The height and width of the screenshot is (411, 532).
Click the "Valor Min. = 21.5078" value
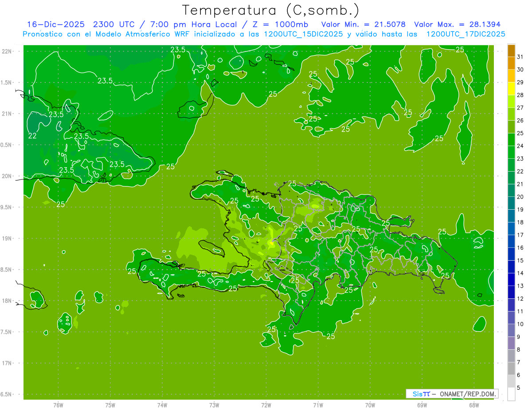coord(364,24)
